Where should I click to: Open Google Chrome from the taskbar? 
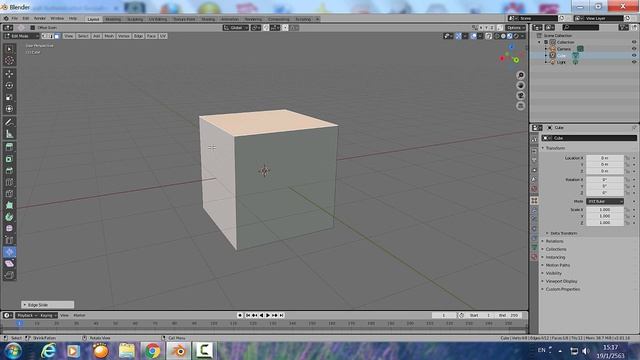152,351
